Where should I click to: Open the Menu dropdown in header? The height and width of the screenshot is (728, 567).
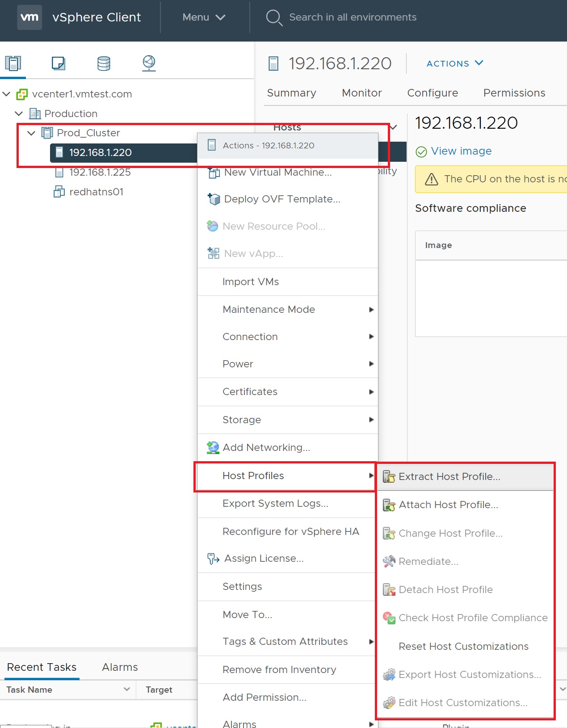click(203, 17)
